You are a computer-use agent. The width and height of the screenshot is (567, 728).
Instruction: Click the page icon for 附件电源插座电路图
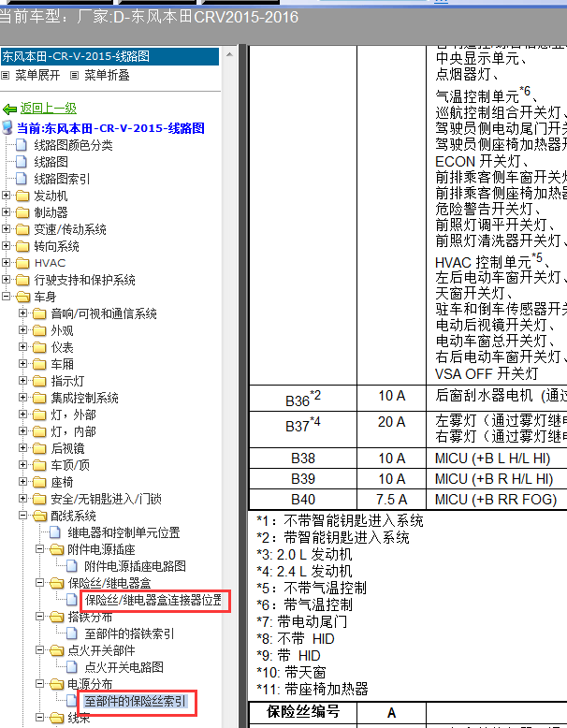(x=72, y=566)
